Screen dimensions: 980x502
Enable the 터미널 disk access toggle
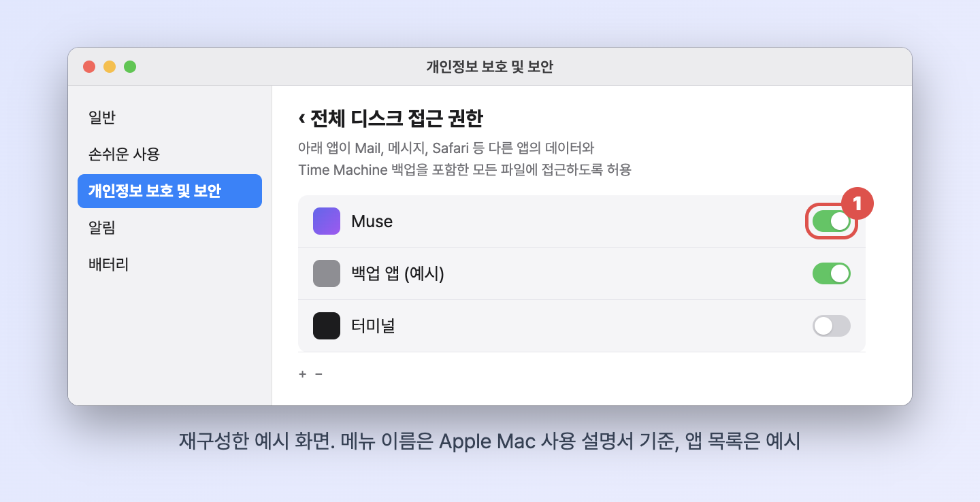(832, 326)
